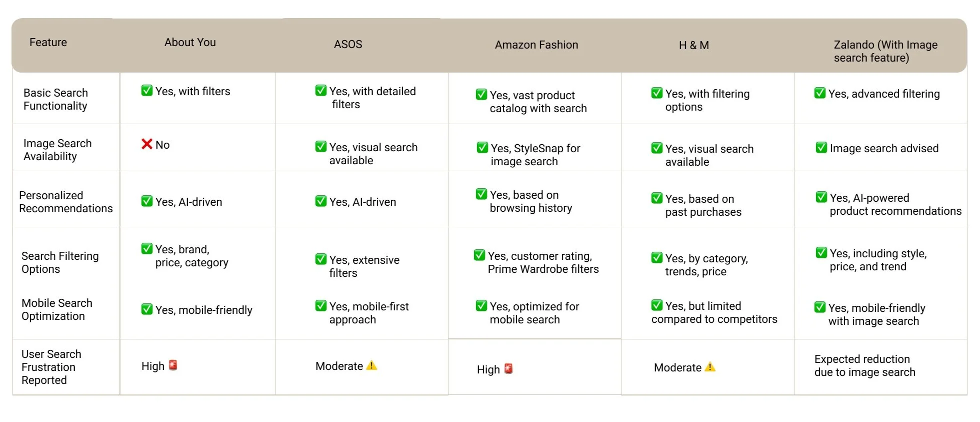Click the red siren icon next to About You's High
The image size is (980, 422).
tap(173, 365)
